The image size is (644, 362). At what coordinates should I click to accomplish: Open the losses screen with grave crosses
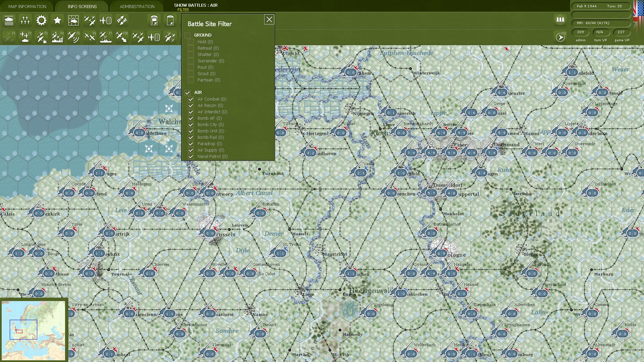(x=25, y=20)
